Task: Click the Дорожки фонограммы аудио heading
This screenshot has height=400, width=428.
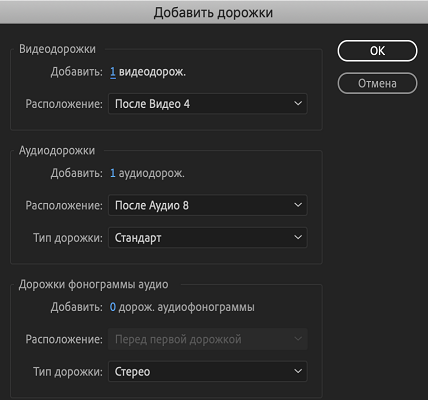Action: click(94, 284)
